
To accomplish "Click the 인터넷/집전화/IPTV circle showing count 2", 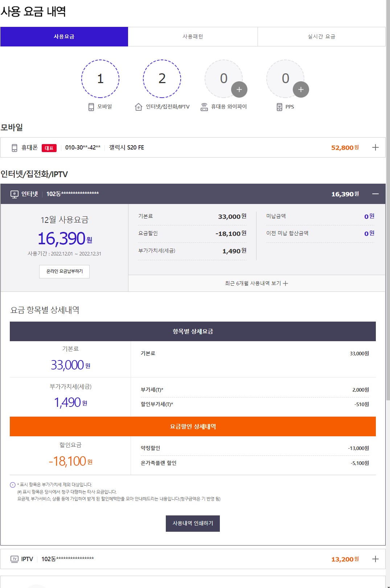I will pos(162,79).
